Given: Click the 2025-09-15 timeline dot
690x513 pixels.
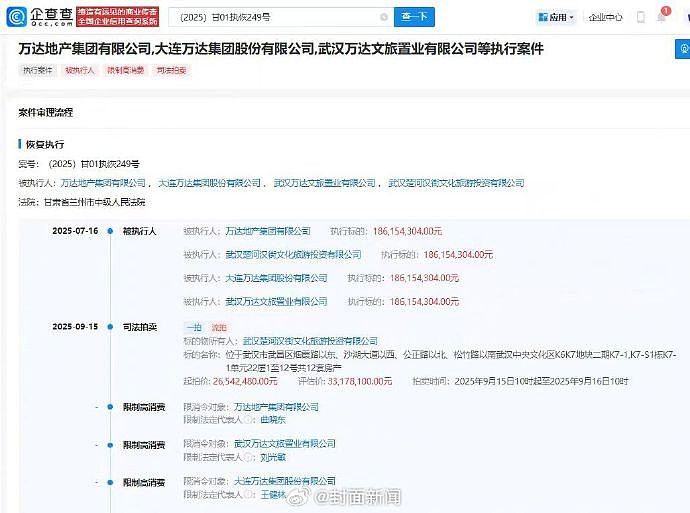Looking at the screenshot, I should pos(110,327).
